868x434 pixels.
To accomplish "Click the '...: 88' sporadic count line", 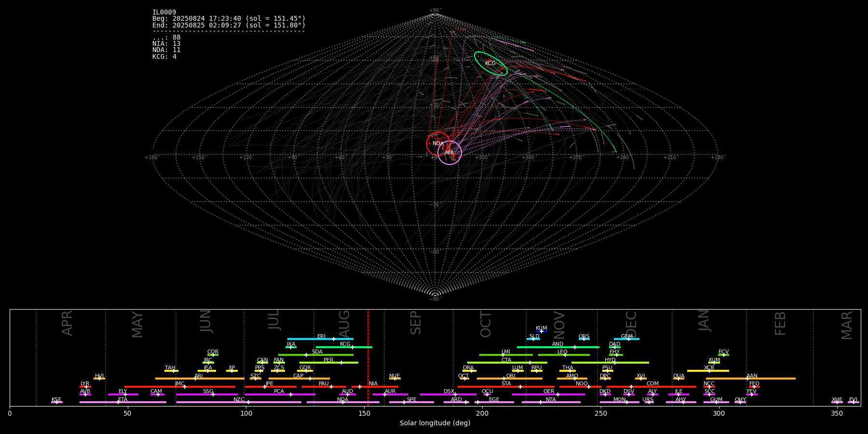I will click(166, 38).
